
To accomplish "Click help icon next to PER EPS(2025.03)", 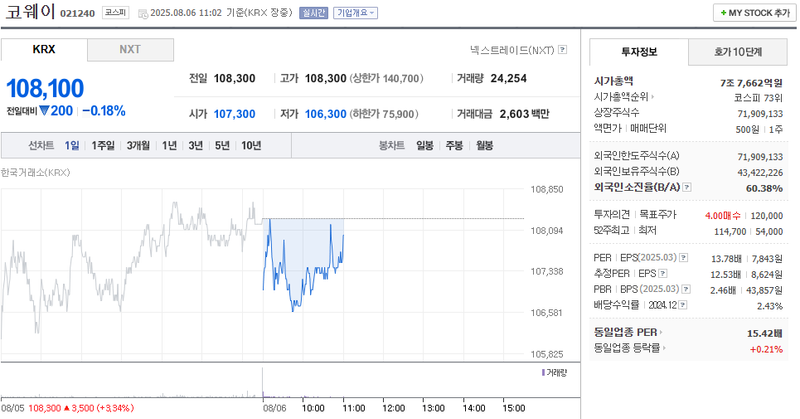I will 684,258.
